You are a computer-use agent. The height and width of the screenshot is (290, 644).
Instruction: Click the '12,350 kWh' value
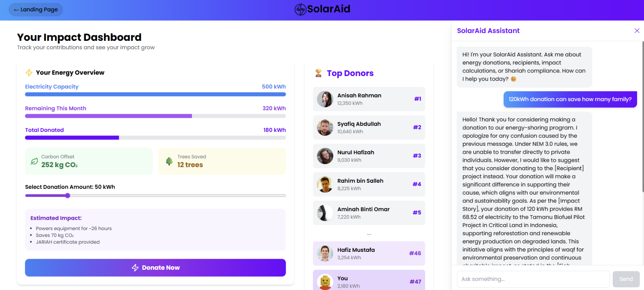(350, 103)
